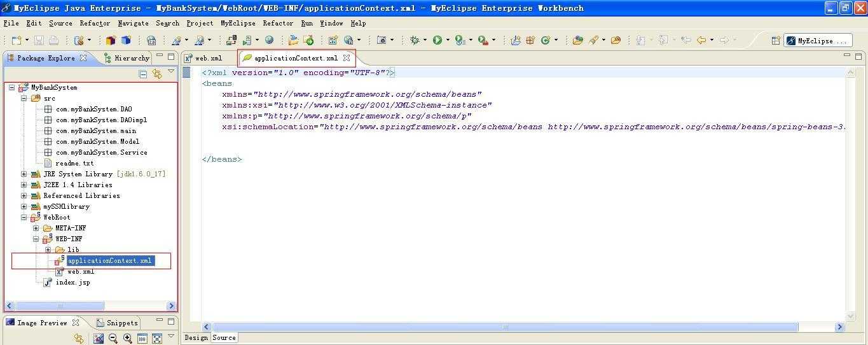Viewport: 868px width, 345px height.
Task: Select the Source editor tab
Action: tap(224, 338)
